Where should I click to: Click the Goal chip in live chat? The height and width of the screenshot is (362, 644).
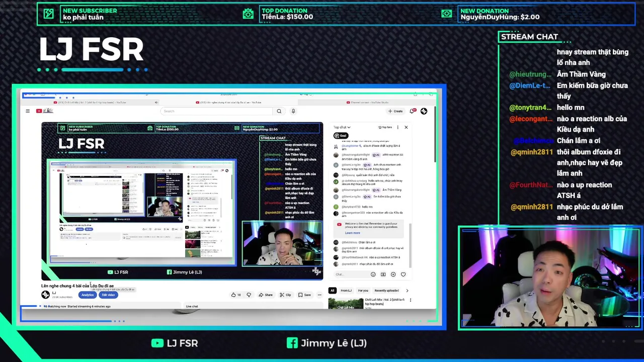tap(341, 136)
